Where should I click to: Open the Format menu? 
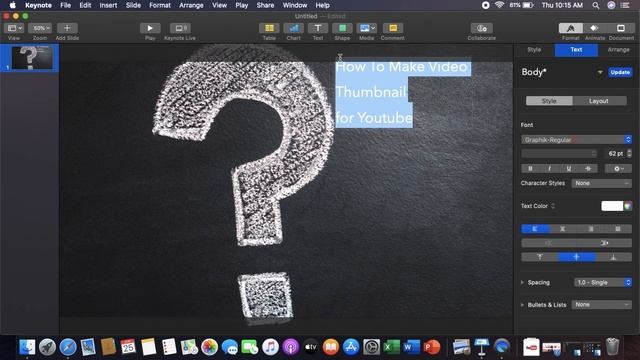pyautogui.click(x=160, y=5)
